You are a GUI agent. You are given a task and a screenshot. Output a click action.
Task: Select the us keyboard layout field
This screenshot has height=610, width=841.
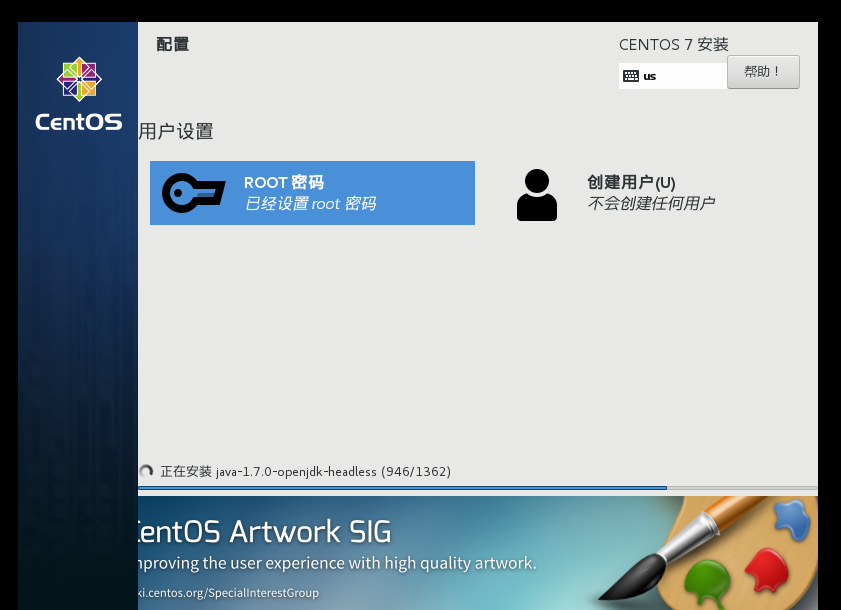coord(673,76)
